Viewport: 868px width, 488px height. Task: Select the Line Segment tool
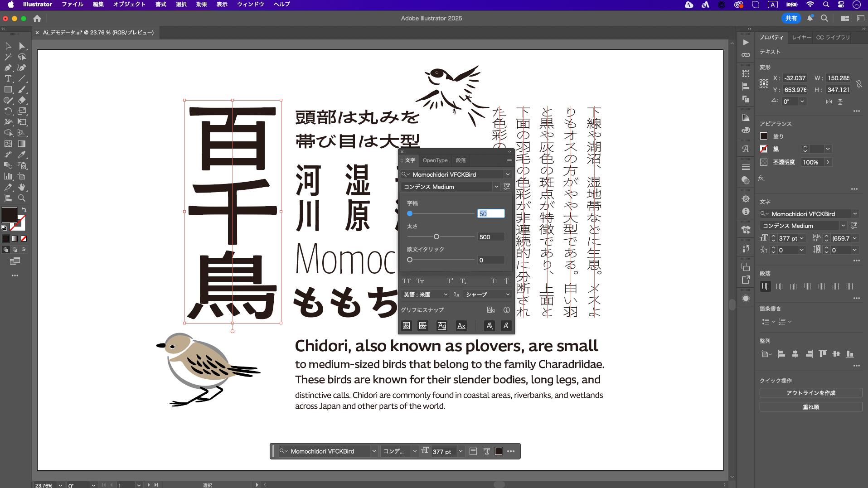(x=22, y=78)
